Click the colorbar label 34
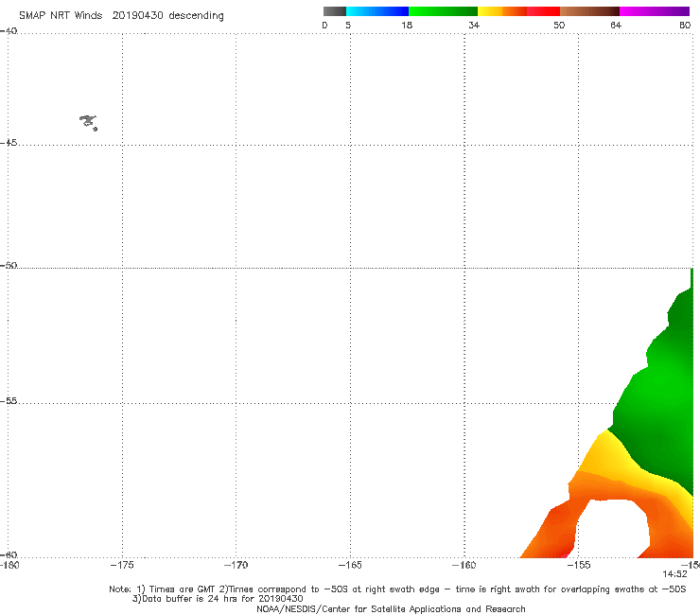Image resolution: width=700 pixels, height=615 pixels. click(x=474, y=25)
